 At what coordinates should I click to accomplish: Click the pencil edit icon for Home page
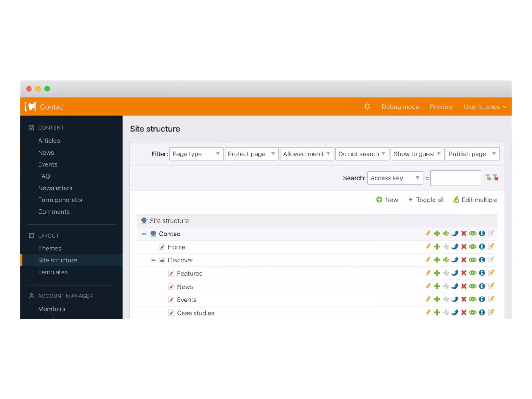click(x=428, y=247)
